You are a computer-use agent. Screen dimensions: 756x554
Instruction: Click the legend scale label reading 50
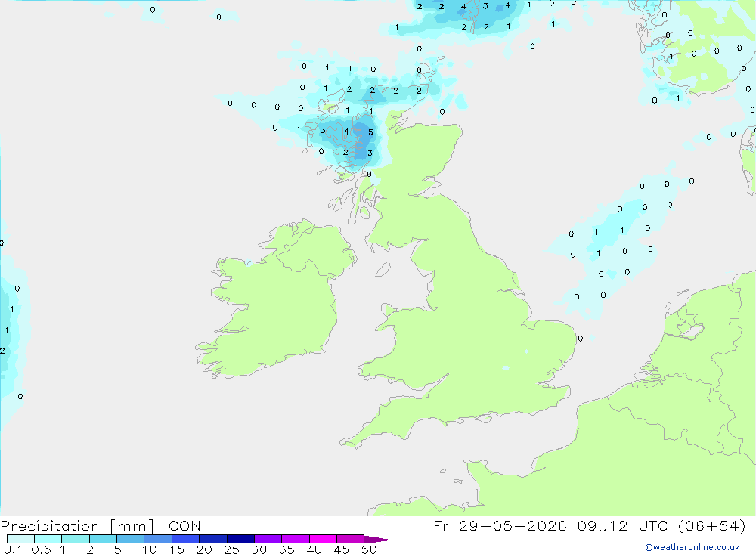pyautogui.click(x=369, y=549)
